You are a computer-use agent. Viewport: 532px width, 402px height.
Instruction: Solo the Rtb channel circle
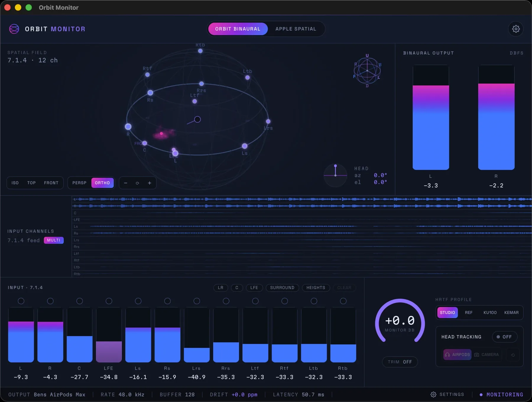(343, 301)
